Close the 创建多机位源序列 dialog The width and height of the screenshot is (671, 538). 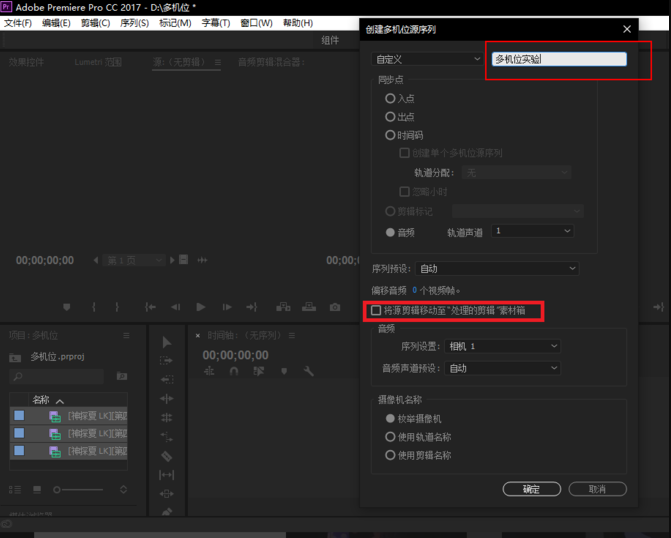point(627,29)
